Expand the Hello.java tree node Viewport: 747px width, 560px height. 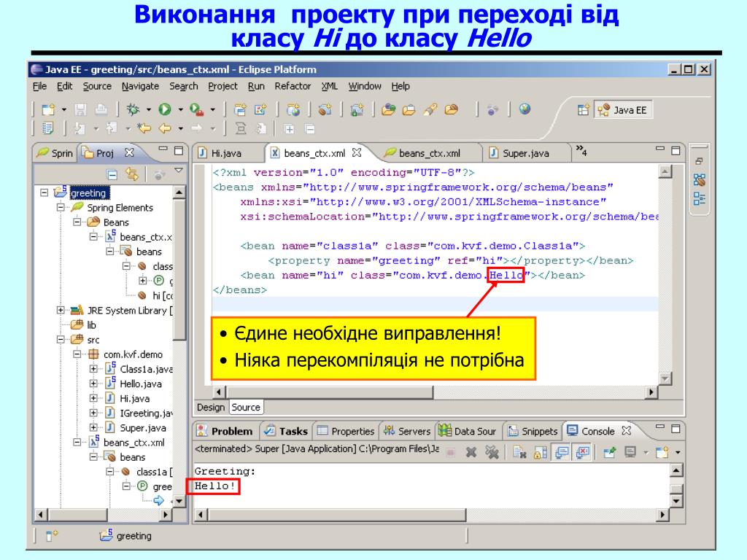click(x=93, y=384)
